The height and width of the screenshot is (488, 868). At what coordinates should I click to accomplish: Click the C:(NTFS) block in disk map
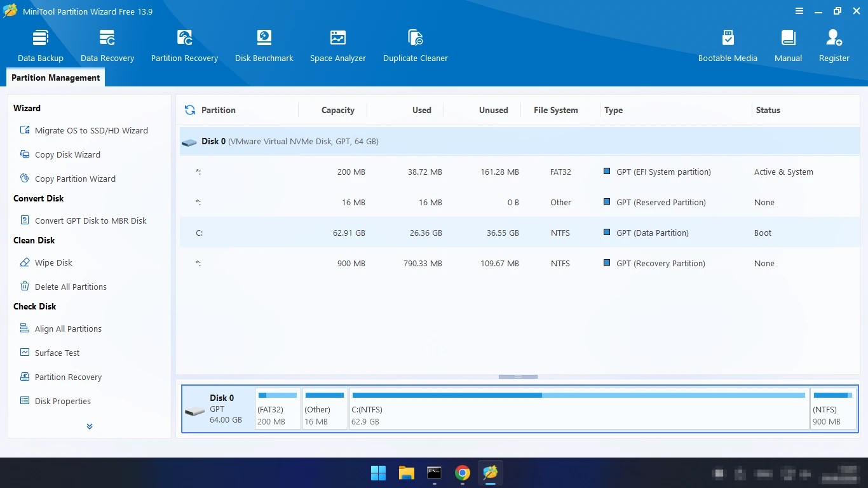click(579, 409)
